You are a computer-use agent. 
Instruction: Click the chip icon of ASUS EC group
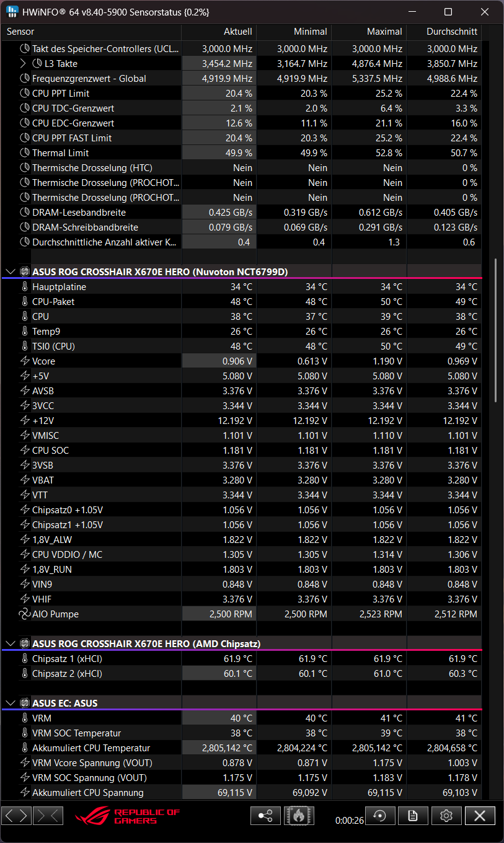(24, 703)
